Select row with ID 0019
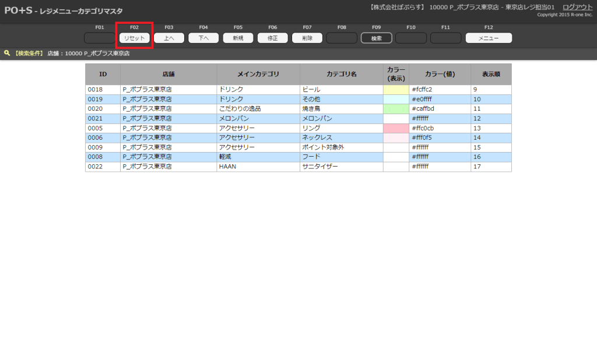 pos(102,100)
